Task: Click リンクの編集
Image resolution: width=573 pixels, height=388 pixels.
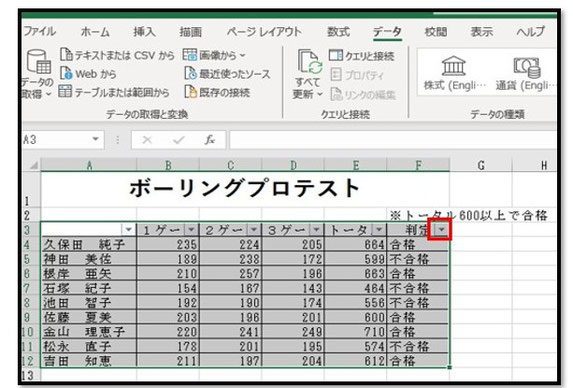Action: pos(363,94)
